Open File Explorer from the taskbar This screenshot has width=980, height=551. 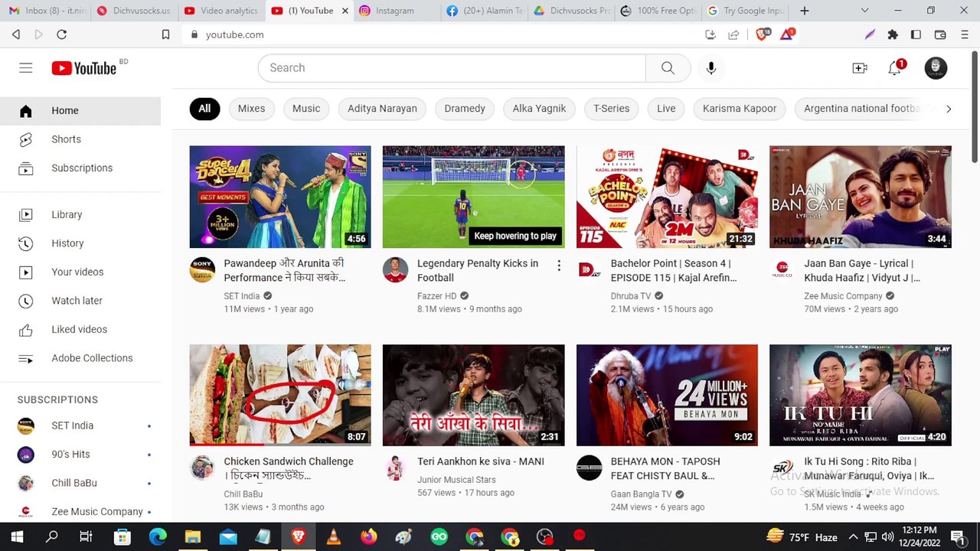(x=193, y=537)
